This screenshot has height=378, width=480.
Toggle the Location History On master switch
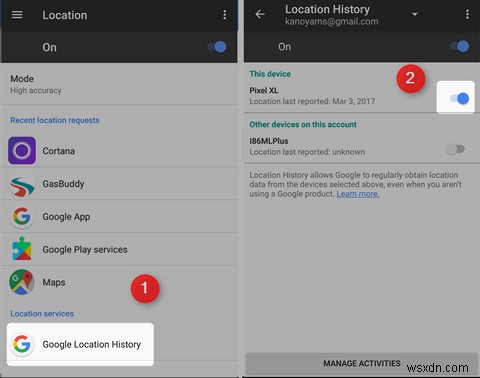[x=460, y=46]
